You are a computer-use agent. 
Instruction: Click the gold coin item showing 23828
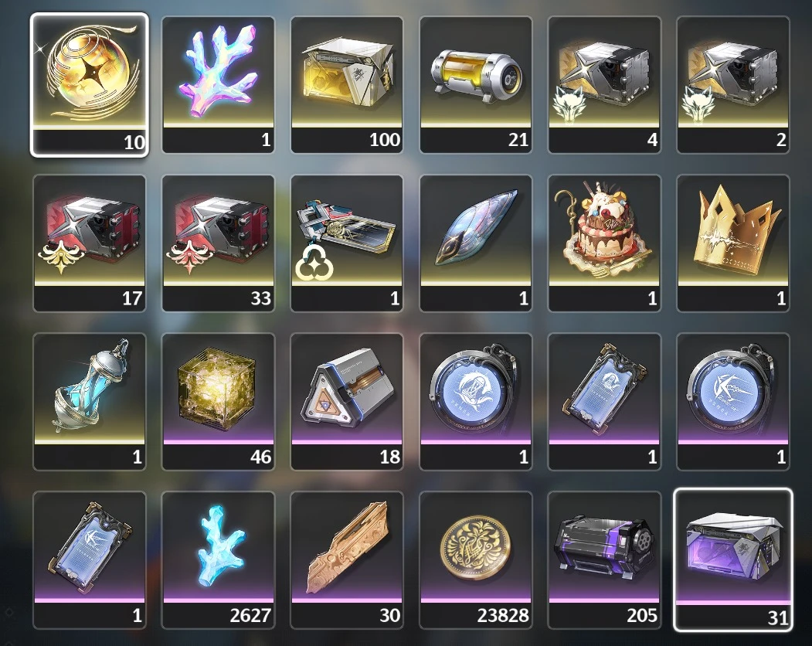pyautogui.click(x=476, y=560)
